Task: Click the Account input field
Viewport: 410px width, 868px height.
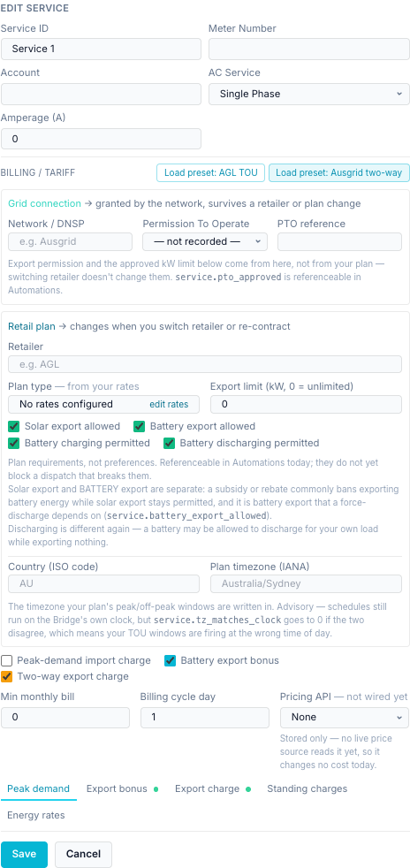Action: [x=101, y=94]
